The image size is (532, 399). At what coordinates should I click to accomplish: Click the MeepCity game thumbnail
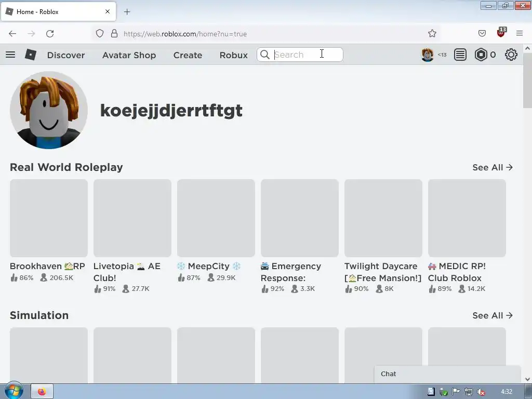click(216, 218)
